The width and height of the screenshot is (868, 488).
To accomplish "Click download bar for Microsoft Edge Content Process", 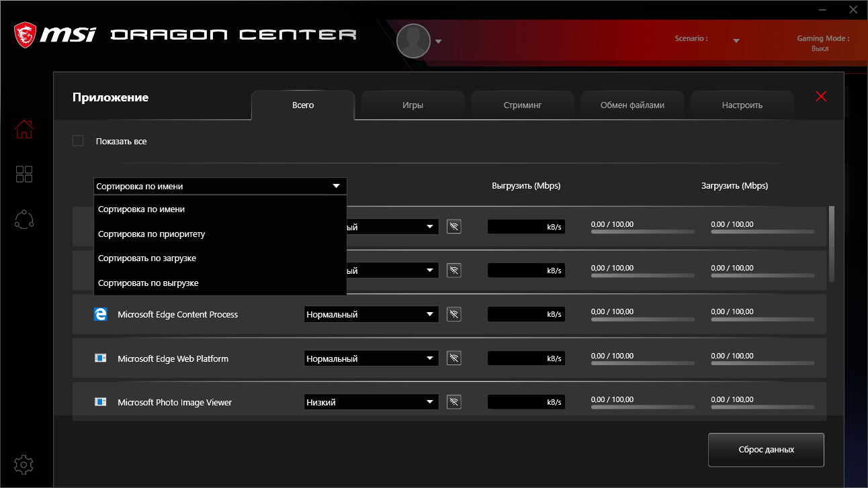I will 763,319.
